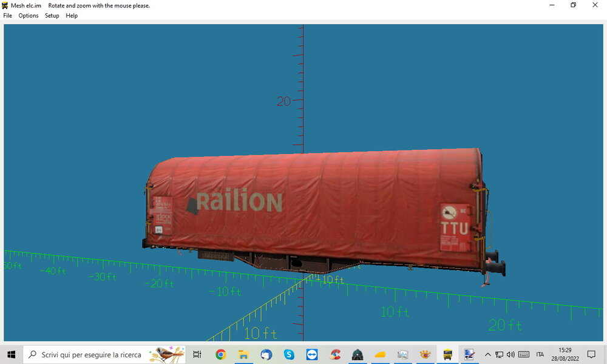Switch to the mesh viewer taskbar app

(470, 354)
